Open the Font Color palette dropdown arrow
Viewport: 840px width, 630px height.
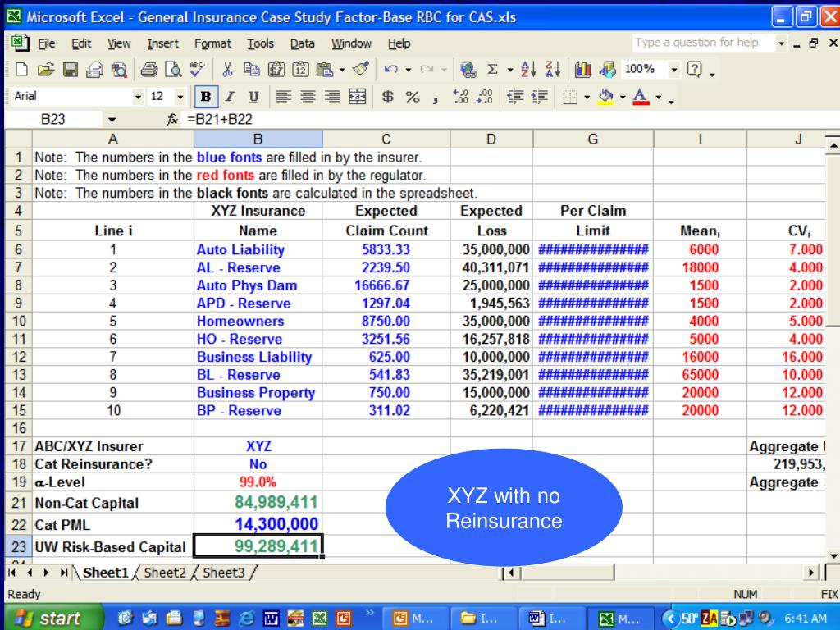click(659, 97)
